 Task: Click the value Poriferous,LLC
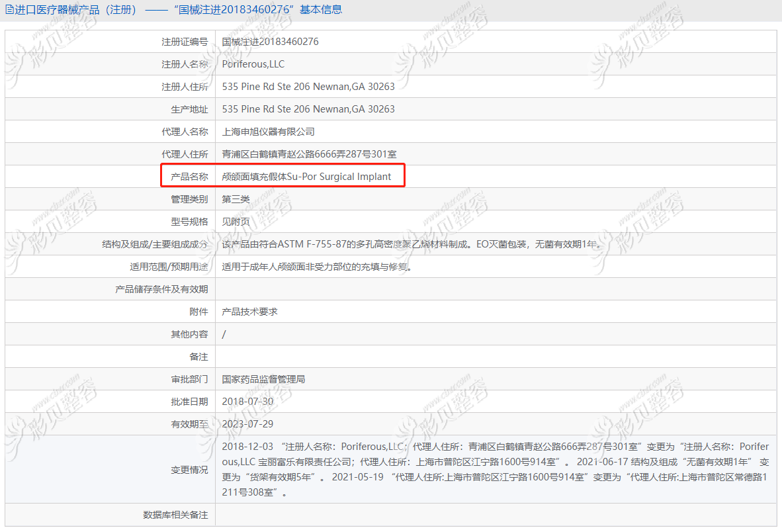click(253, 64)
